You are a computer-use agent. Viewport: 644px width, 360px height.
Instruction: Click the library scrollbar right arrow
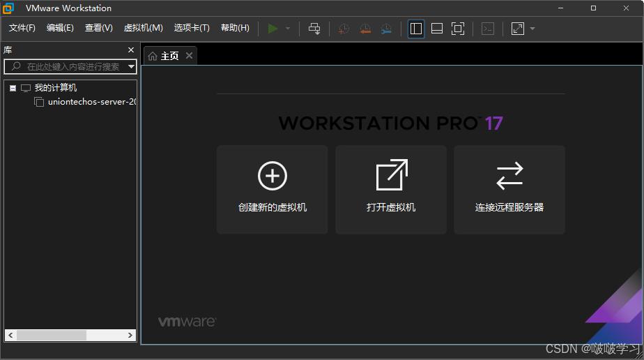130,336
